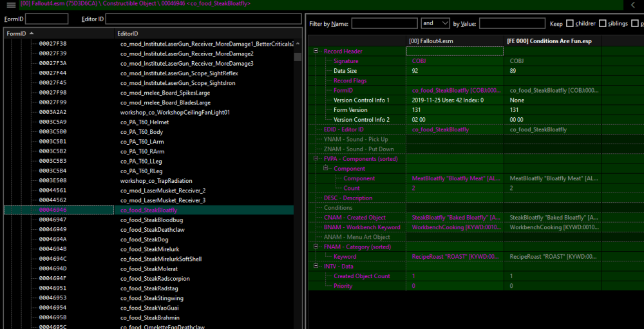Select record co_PA_T60_Helmet
The image size is (644, 329).
(144, 122)
